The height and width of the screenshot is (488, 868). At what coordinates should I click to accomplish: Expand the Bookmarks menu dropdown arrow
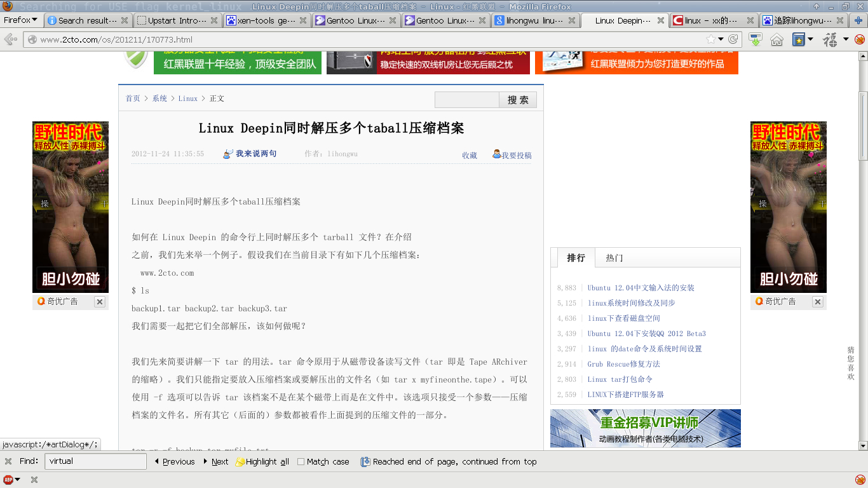tap(811, 39)
